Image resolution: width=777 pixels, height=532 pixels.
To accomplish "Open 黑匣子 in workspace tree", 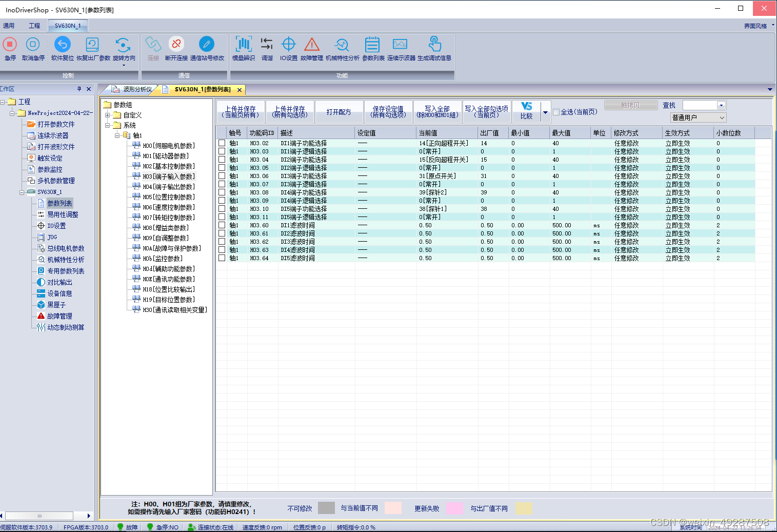I will coord(56,305).
